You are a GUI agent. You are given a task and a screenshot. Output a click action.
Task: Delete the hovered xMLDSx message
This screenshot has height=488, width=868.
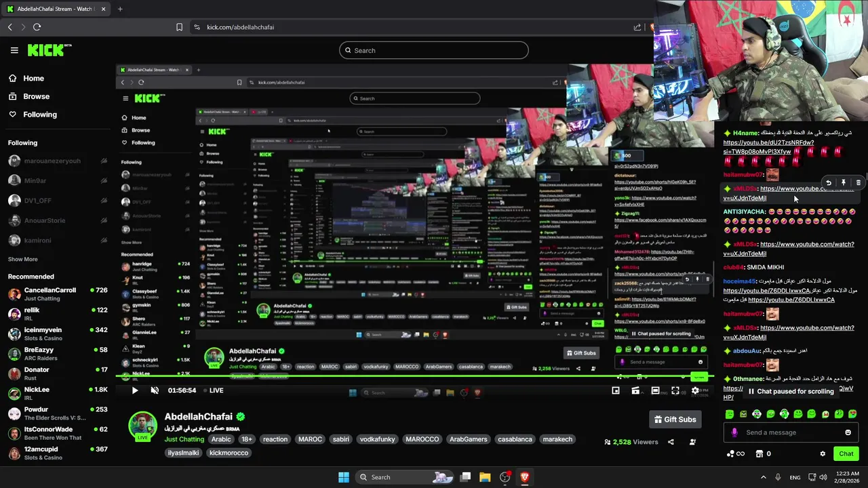pos(859,183)
